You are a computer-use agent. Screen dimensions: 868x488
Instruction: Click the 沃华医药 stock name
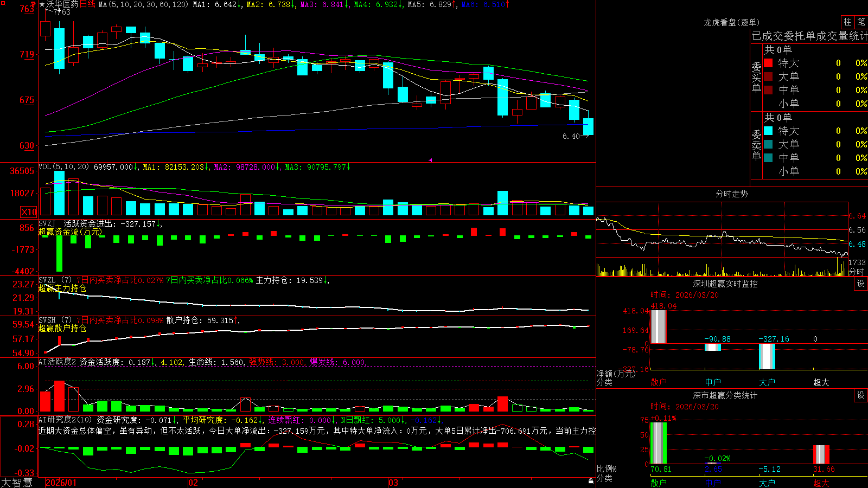62,4
